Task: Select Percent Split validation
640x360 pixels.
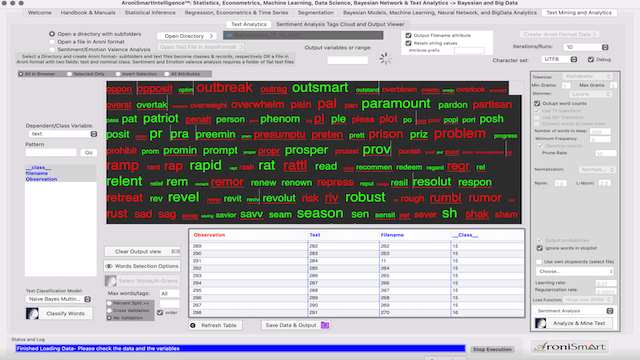Action: [x=109, y=303]
